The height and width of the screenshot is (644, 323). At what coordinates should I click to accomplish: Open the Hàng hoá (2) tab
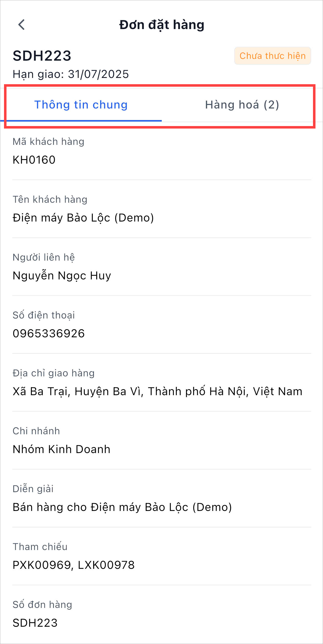click(242, 105)
